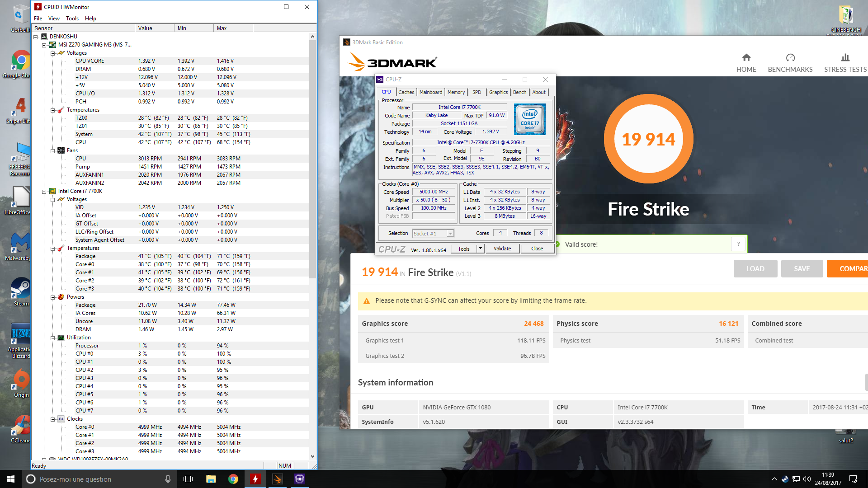Collapse the Powers node
The image size is (868, 488).
click(x=52, y=297)
